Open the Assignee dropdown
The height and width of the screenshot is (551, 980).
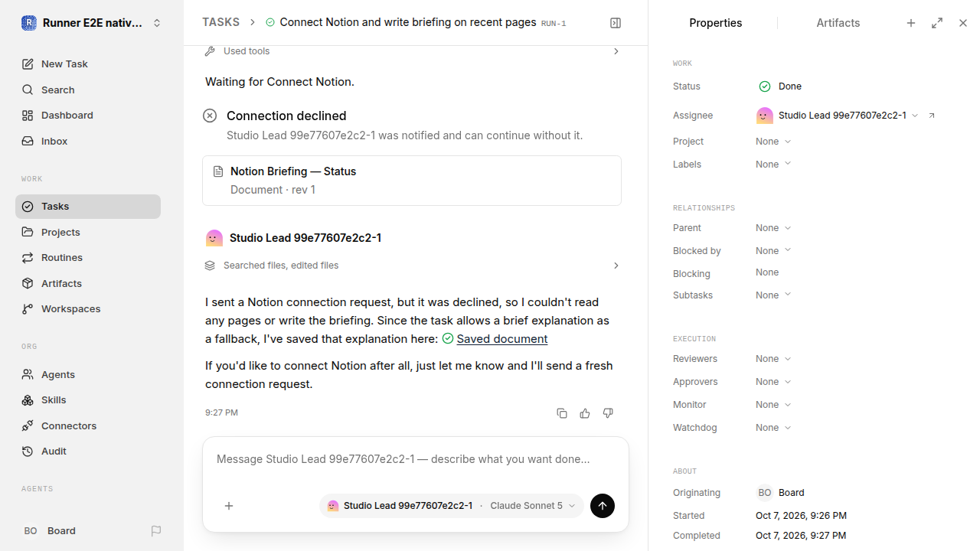click(x=838, y=116)
